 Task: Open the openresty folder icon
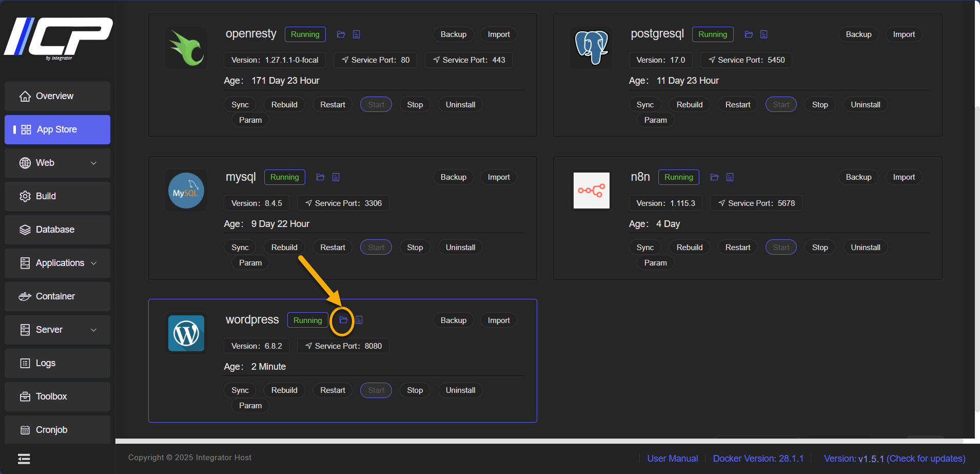tap(341, 34)
